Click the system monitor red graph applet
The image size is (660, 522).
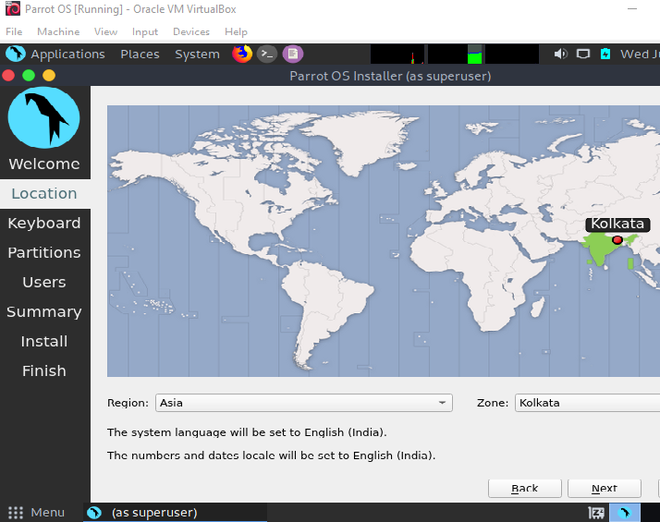(x=397, y=54)
